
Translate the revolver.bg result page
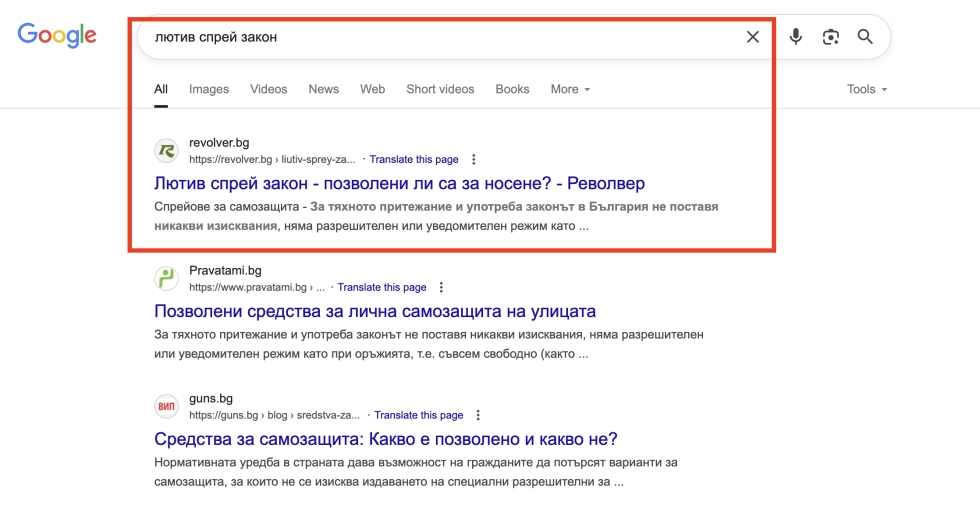(x=414, y=159)
